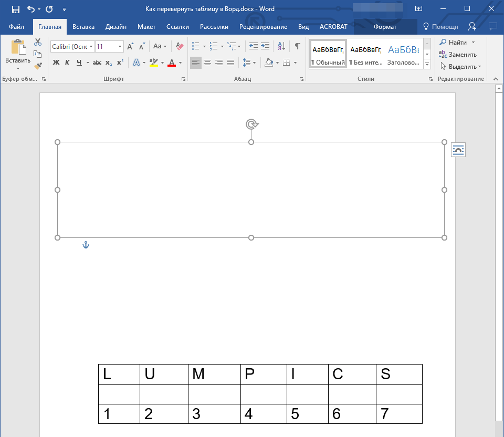Click the Save icon in quick access toolbar
The image size is (504, 437).
[16, 9]
